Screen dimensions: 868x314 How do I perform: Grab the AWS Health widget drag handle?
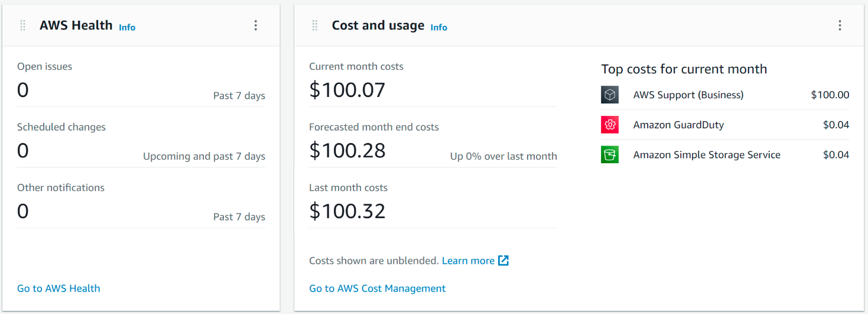(x=23, y=25)
